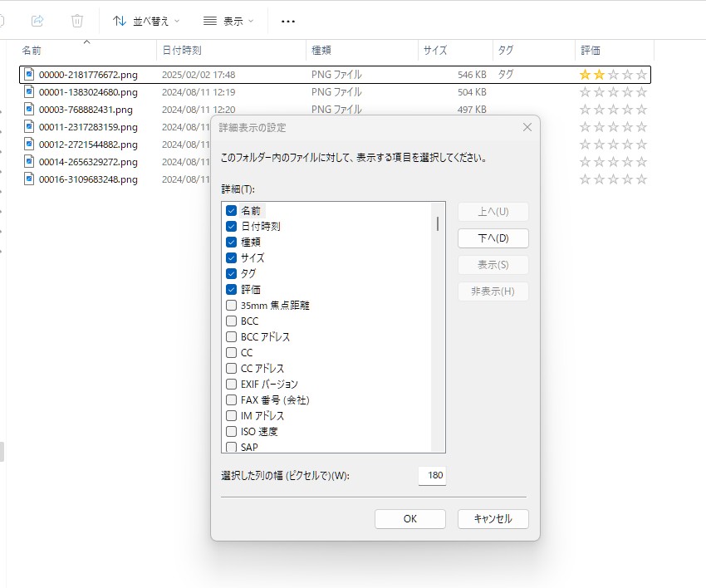The width and height of the screenshot is (706, 588).
Task: Check the CC アドレス checkbox
Action: point(231,368)
